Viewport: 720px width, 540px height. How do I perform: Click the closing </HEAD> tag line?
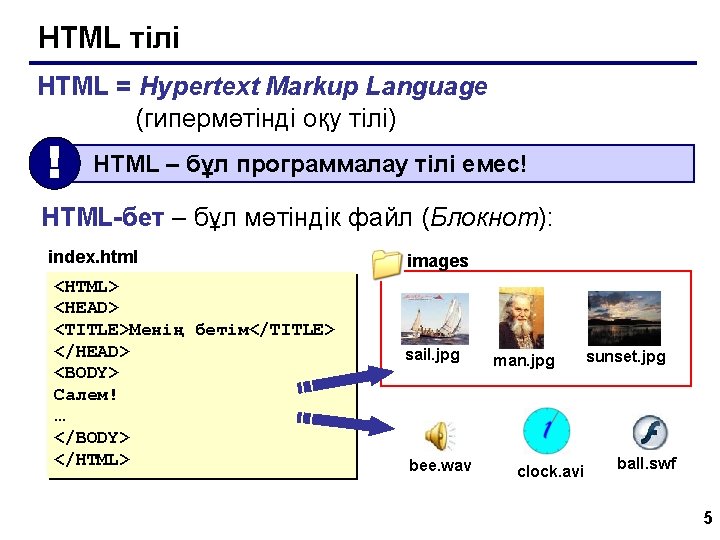coord(92,351)
